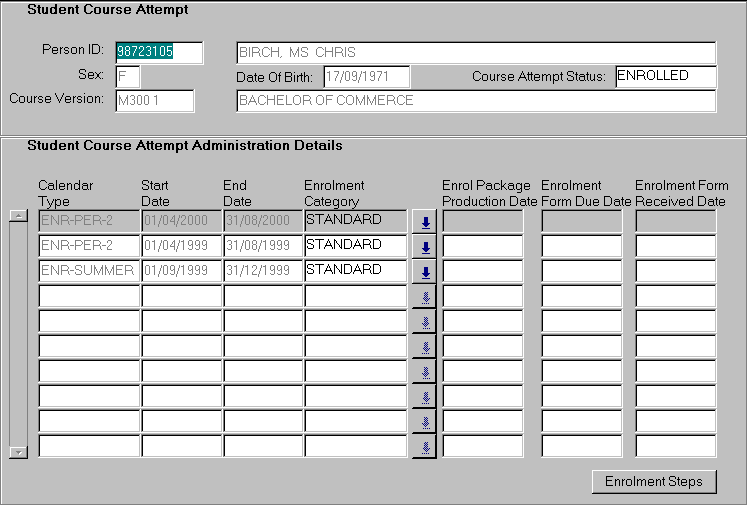
Task: Click the BACHELOR OF COMMERCE course title field
Action: pyautogui.click(x=475, y=101)
